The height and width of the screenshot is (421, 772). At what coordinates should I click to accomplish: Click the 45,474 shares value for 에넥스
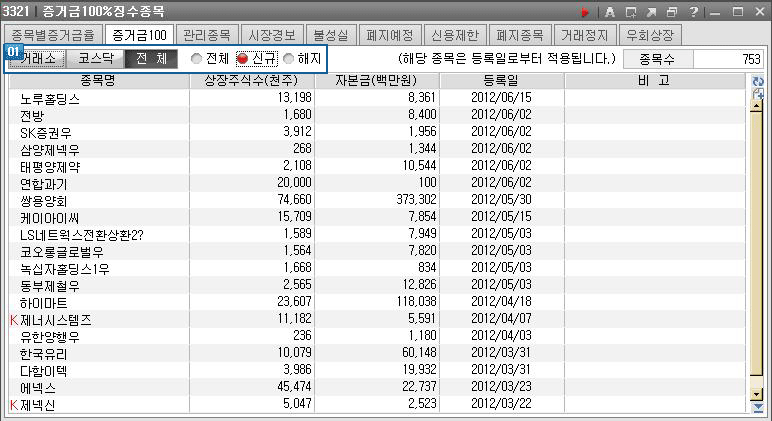294,387
